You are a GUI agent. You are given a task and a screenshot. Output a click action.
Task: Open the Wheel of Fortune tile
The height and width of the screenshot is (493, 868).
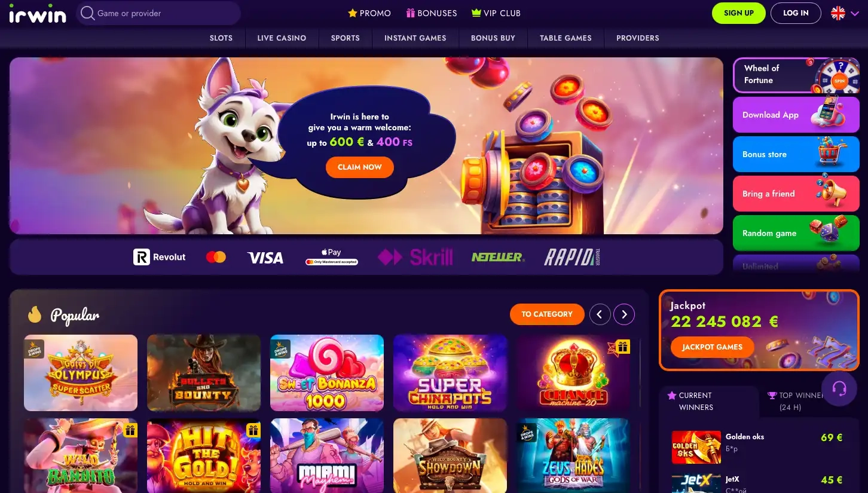point(796,75)
